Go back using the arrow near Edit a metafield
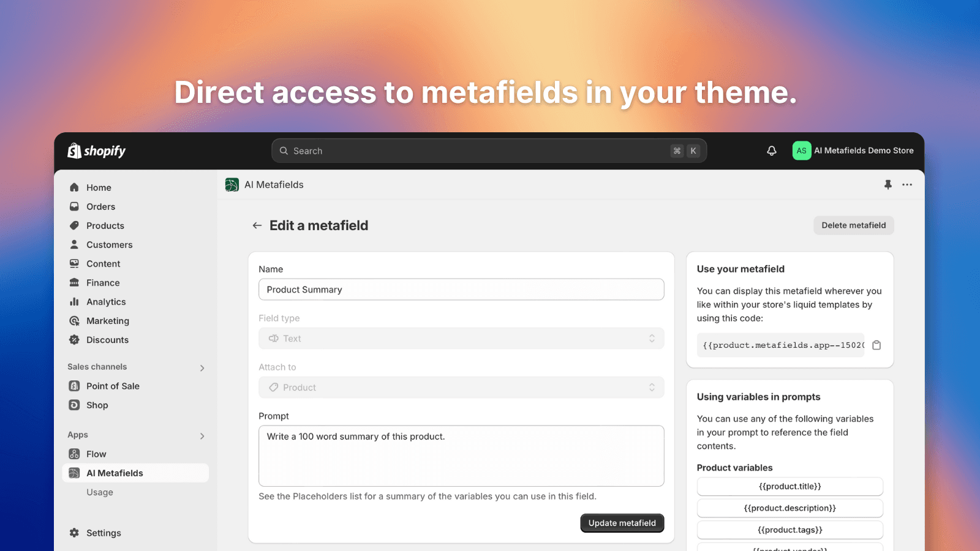 point(257,225)
